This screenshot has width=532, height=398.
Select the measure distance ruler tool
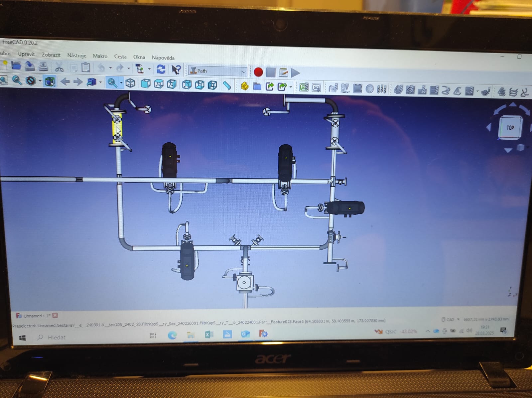coord(227,85)
